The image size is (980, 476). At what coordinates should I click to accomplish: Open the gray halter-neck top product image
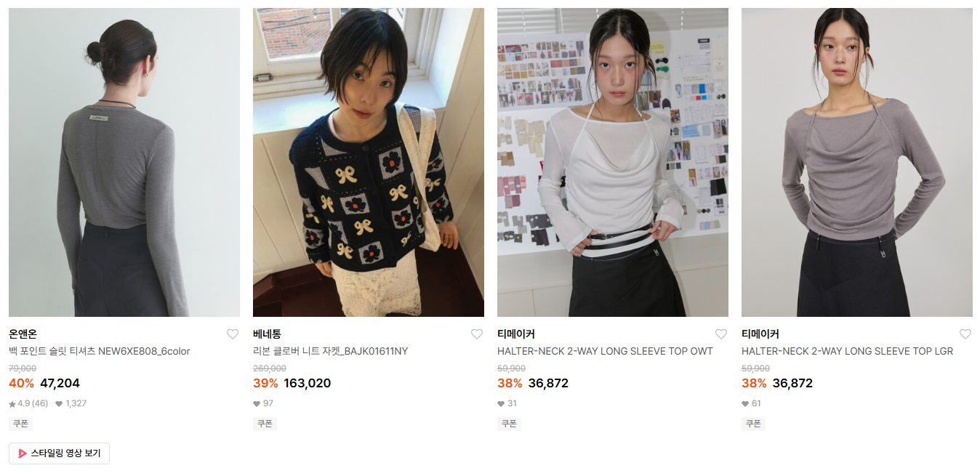857,162
